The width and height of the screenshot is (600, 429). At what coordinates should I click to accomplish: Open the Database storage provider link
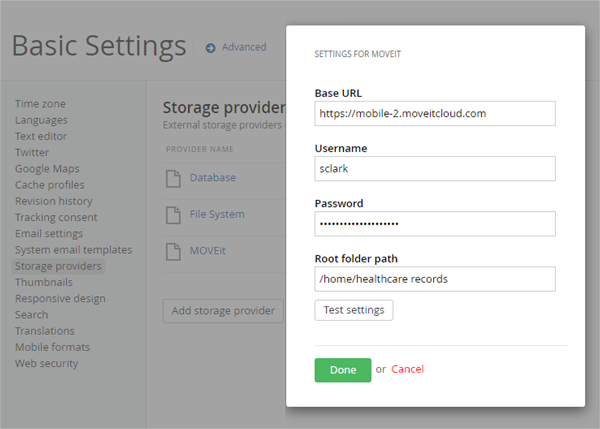coord(213,178)
